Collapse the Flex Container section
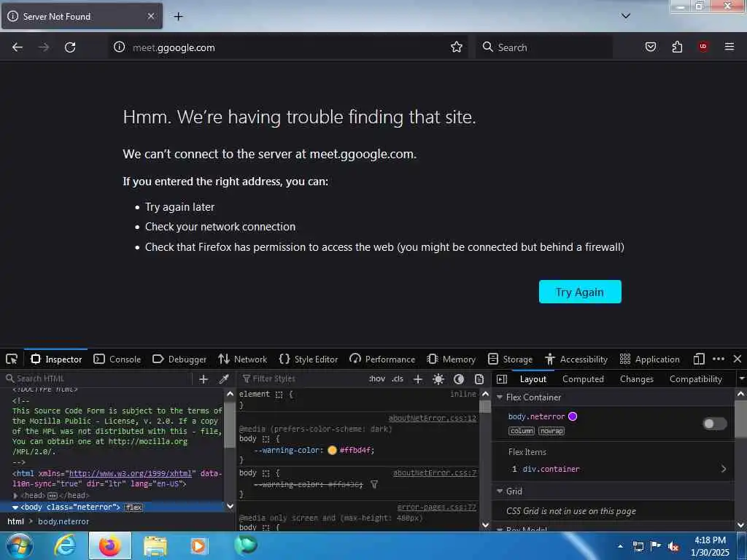Screen dimensions: 747x560 pyautogui.click(x=500, y=397)
